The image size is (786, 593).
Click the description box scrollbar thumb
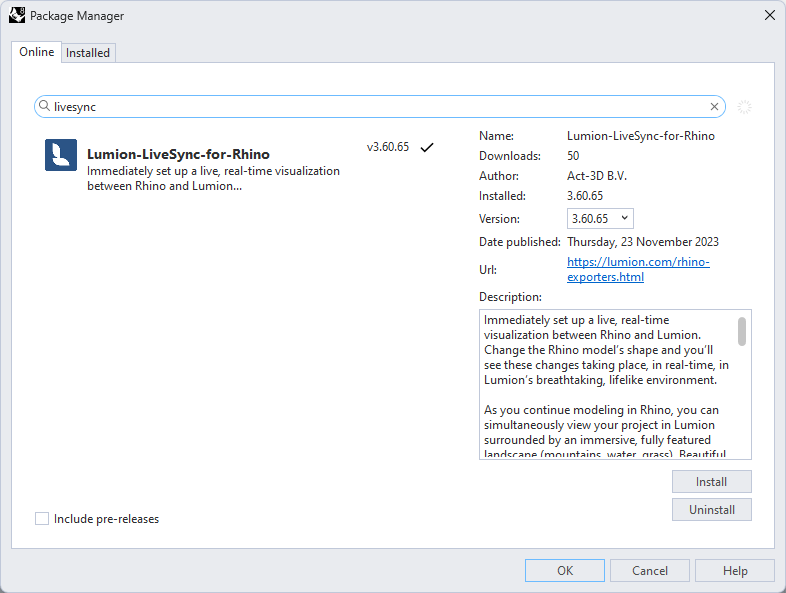pos(742,331)
